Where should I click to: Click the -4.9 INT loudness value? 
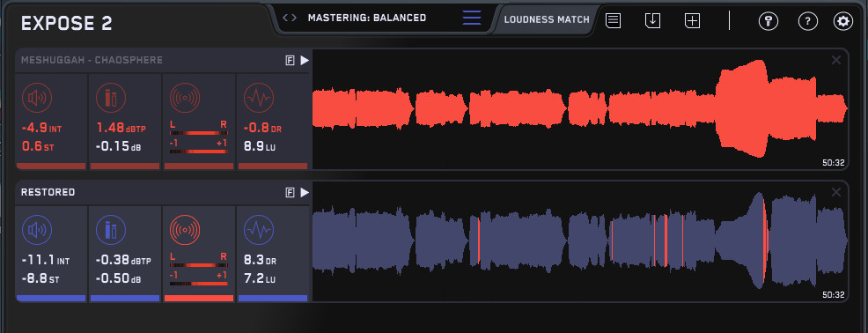pos(42,129)
